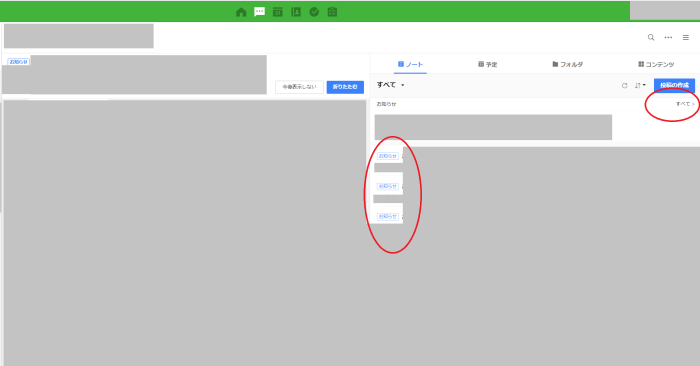Open the chat message icon
Screen dimensions: 700x366
(x=259, y=12)
